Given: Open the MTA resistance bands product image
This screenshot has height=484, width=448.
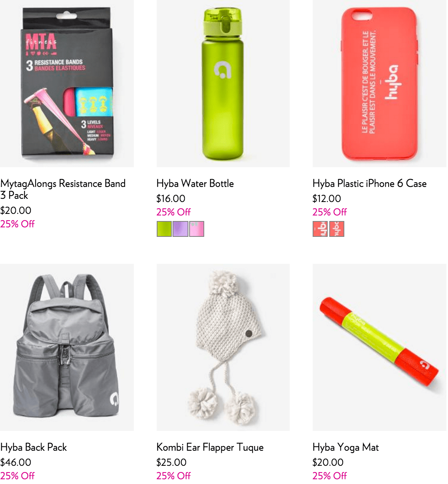Looking at the screenshot, I should (x=67, y=83).
